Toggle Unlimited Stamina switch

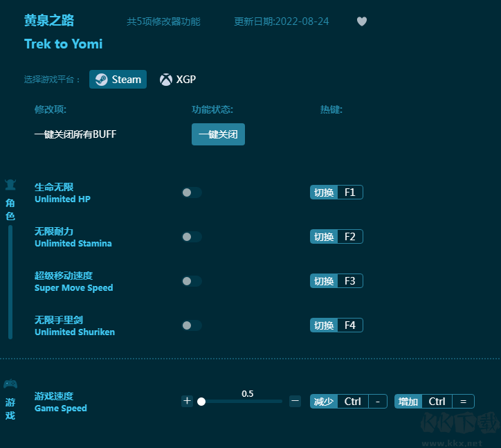[192, 237]
